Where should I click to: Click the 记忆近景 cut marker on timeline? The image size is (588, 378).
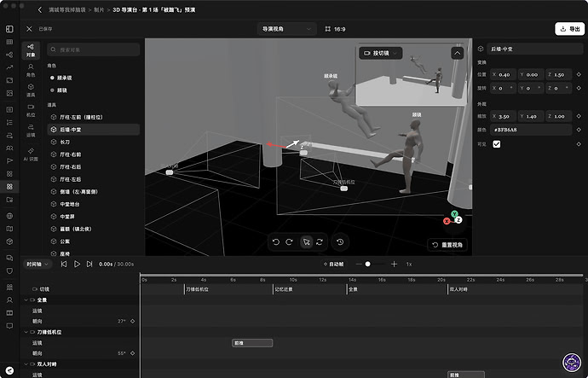(x=284, y=289)
